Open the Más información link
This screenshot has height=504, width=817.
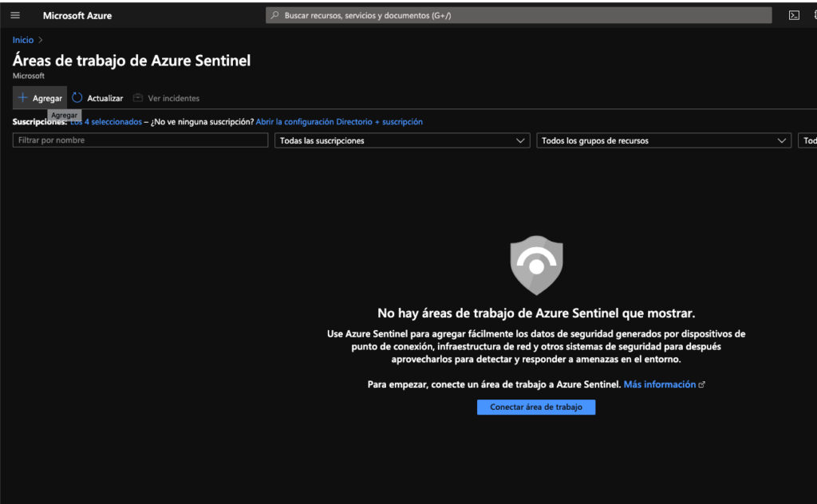pyautogui.click(x=659, y=384)
